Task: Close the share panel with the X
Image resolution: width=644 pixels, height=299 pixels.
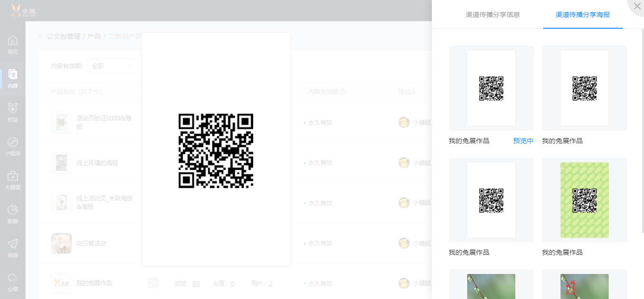Action: [x=637, y=6]
